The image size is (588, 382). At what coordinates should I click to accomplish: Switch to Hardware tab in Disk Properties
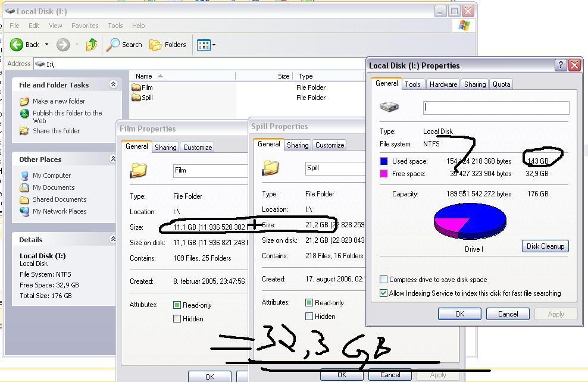[443, 84]
